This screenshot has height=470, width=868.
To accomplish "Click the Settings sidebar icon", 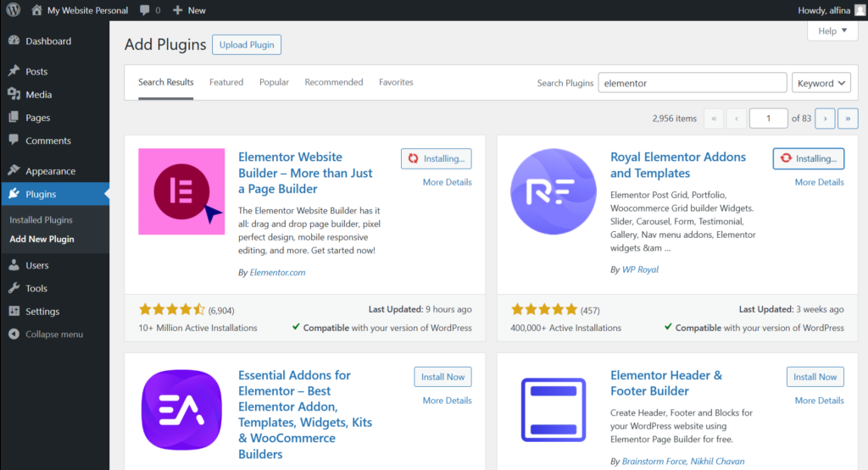I will [14, 311].
